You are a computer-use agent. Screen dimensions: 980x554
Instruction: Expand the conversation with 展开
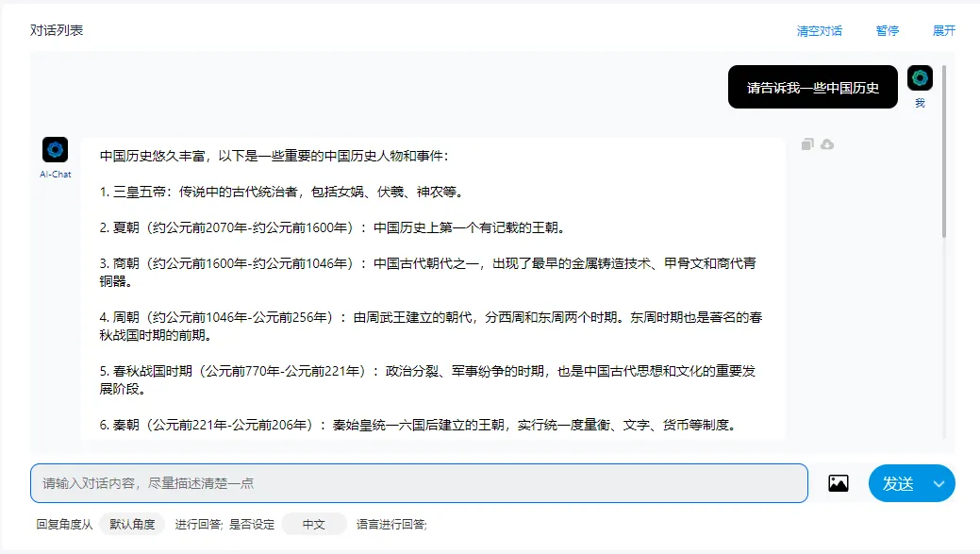pyautogui.click(x=944, y=30)
